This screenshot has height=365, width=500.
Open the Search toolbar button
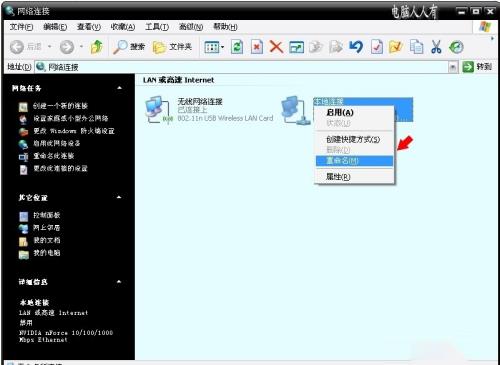click(x=129, y=47)
